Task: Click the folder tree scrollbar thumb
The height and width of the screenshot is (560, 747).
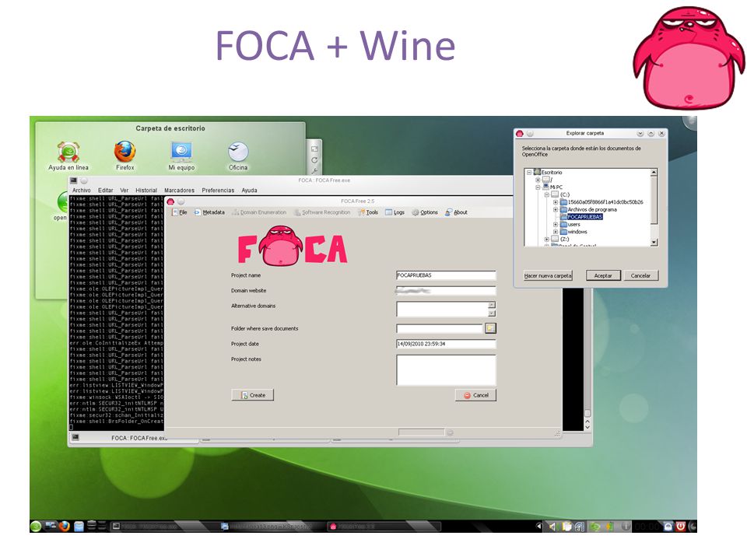Action: (654, 200)
